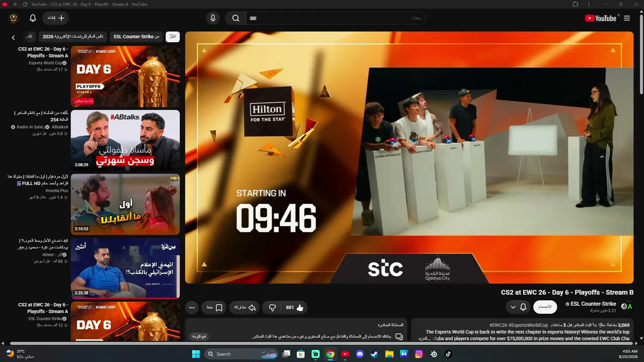Show more filter chips with arrow

[13, 37]
